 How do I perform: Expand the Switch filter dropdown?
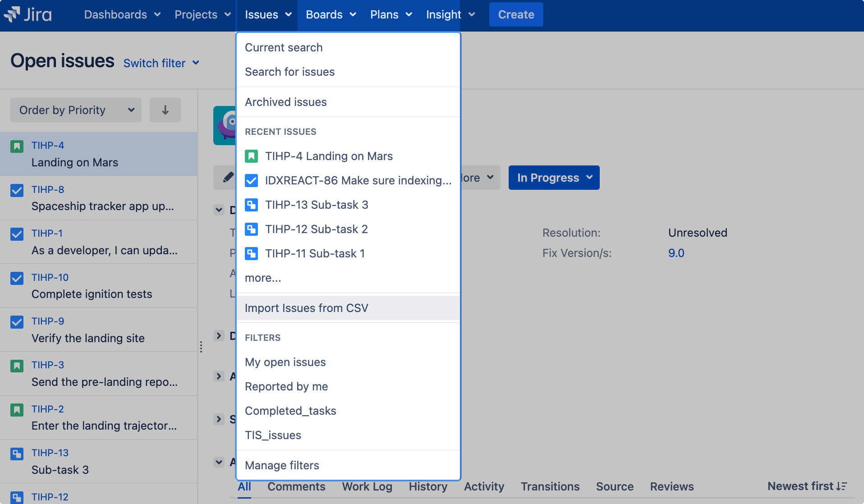tap(161, 63)
